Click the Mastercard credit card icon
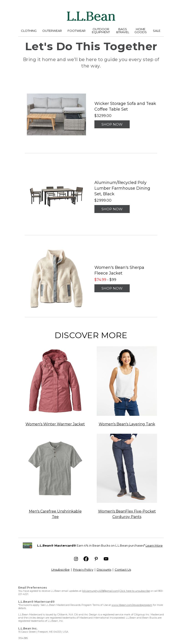Screen dimensions: 182x644 (28, 545)
